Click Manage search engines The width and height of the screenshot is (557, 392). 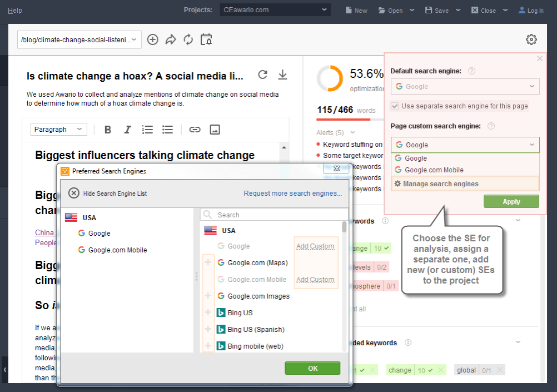[465, 183]
